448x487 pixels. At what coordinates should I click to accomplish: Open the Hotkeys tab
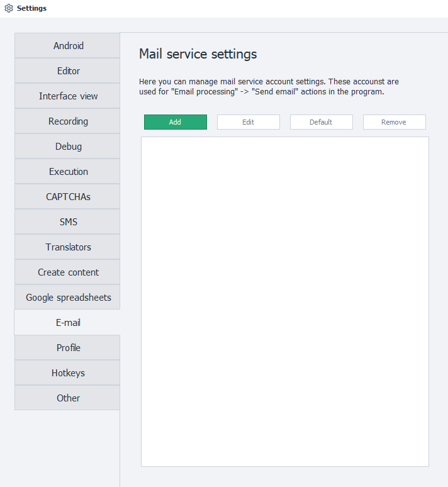click(68, 373)
